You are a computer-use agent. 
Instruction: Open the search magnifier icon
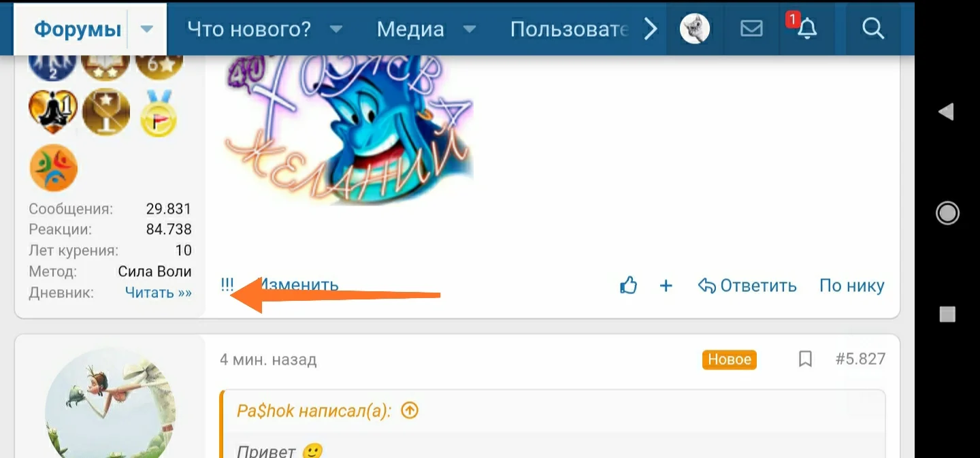coord(872,29)
